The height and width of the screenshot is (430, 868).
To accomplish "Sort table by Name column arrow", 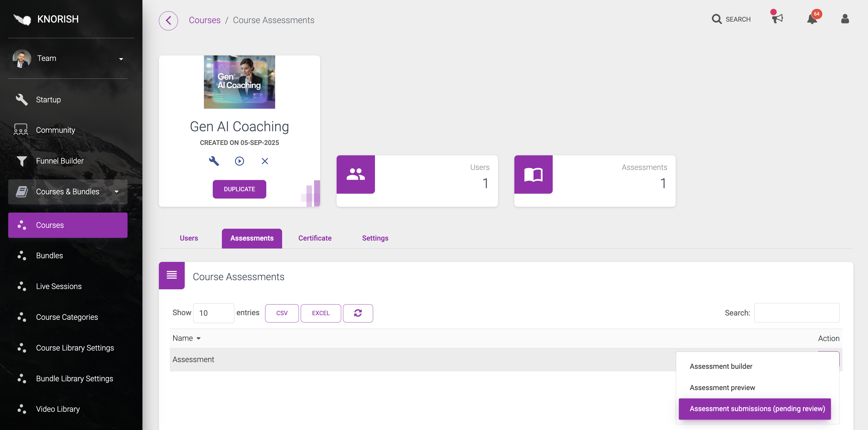I will coord(198,338).
